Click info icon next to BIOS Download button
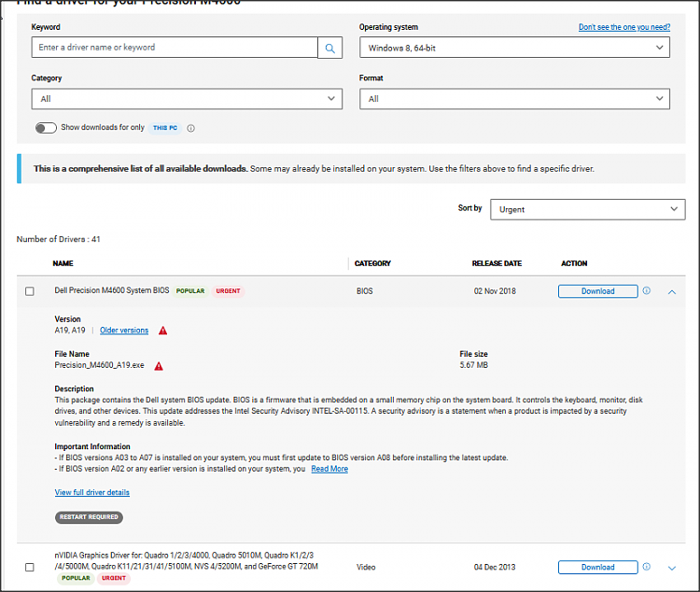The image size is (700, 592). tap(647, 290)
